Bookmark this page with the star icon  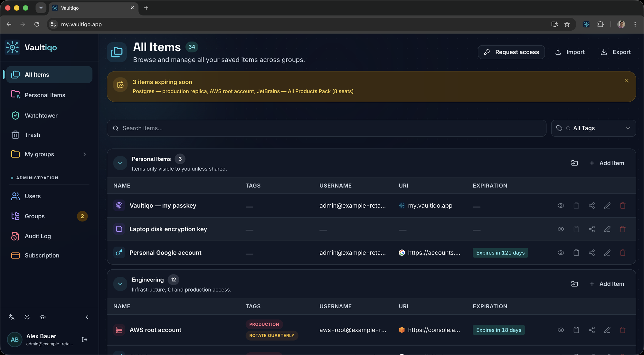pyautogui.click(x=567, y=24)
